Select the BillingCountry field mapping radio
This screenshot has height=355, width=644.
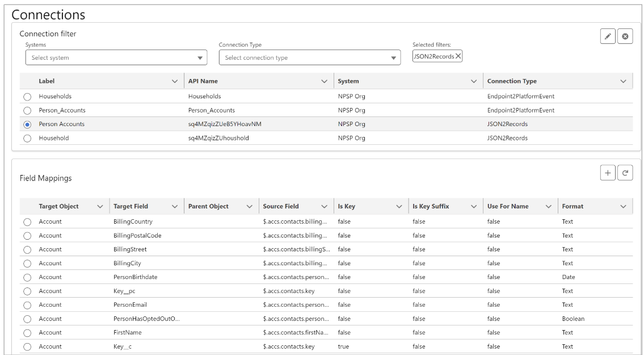27,222
